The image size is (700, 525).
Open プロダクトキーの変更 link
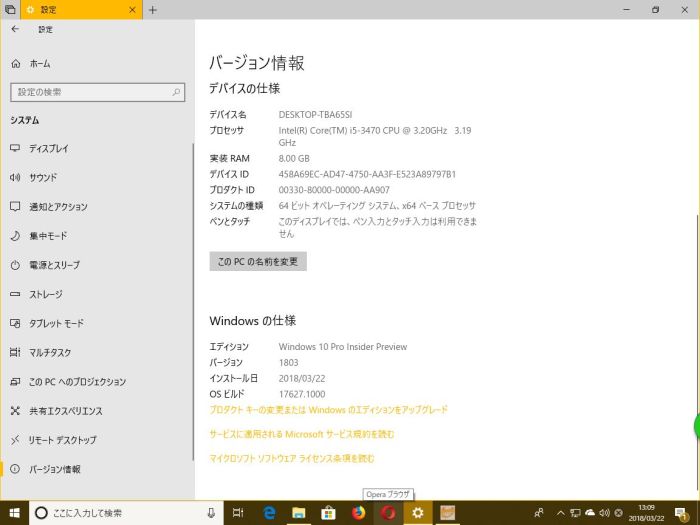pos(328,410)
